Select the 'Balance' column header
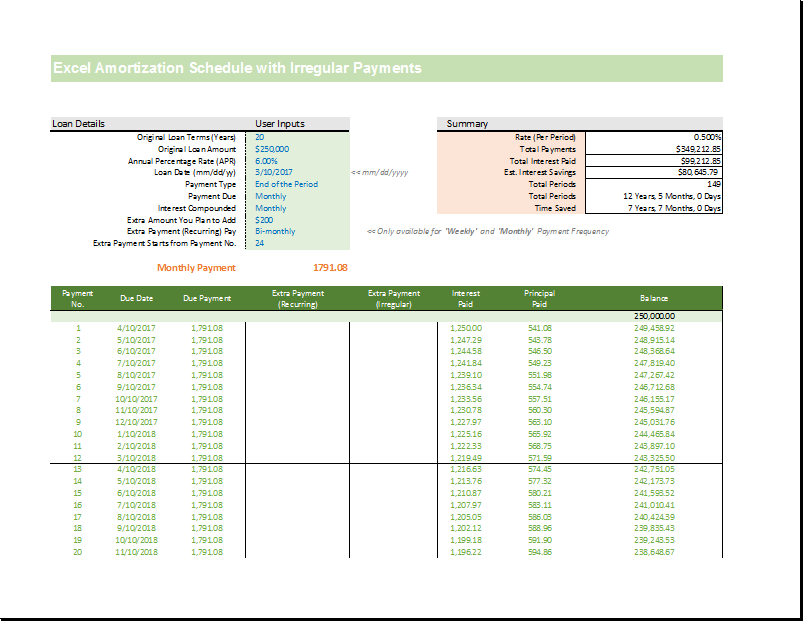The image size is (803, 622). (x=655, y=298)
